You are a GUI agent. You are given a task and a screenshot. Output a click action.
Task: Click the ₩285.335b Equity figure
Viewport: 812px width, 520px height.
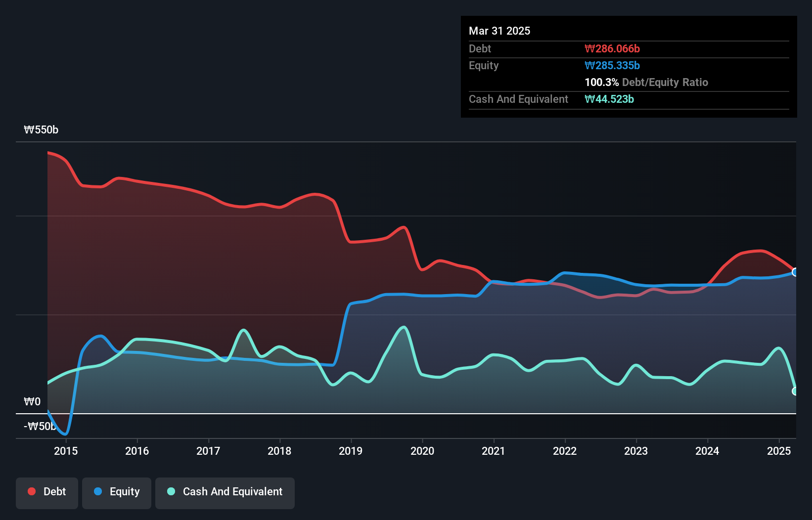coord(613,65)
